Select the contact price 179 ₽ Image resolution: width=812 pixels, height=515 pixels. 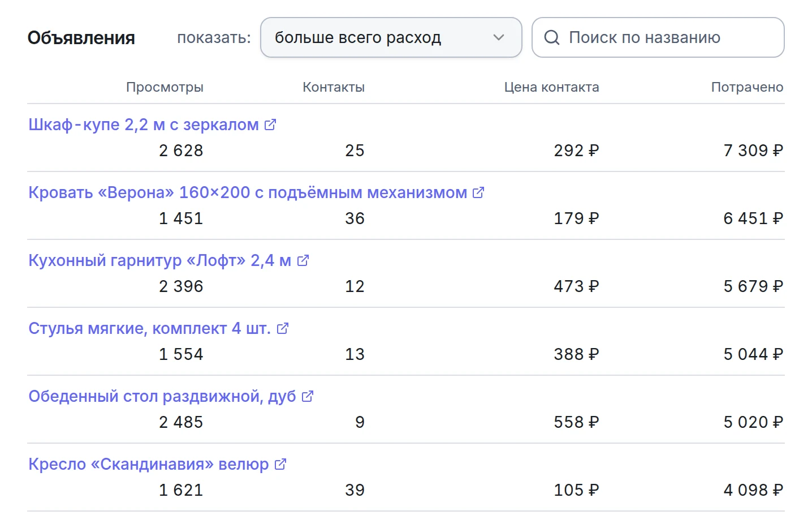coord(576,218)
